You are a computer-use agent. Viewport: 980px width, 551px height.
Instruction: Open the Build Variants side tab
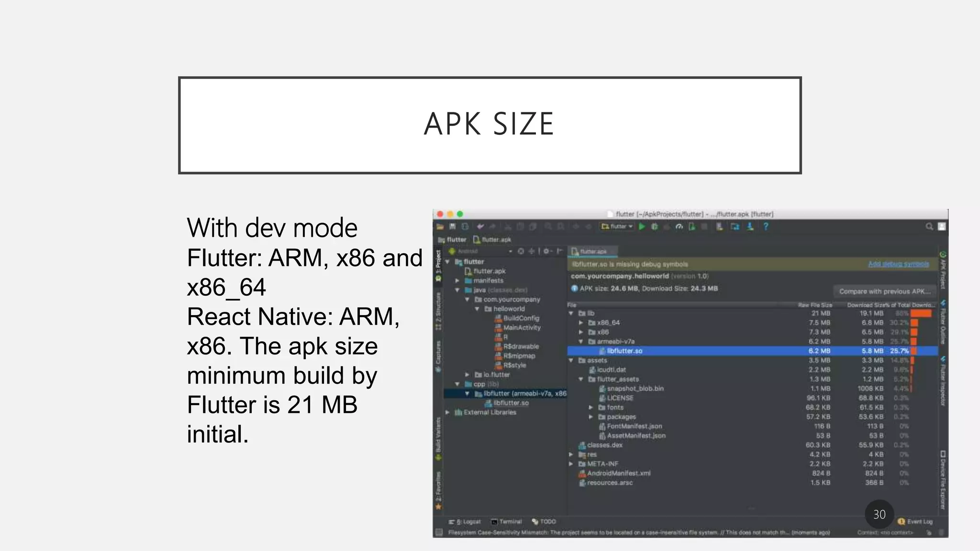coord(438,438)
